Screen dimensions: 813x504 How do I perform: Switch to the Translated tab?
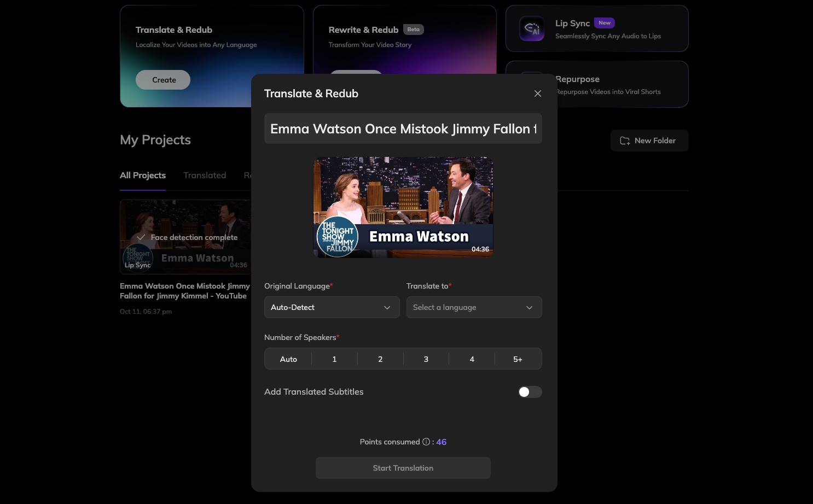[x=205, y=175]
